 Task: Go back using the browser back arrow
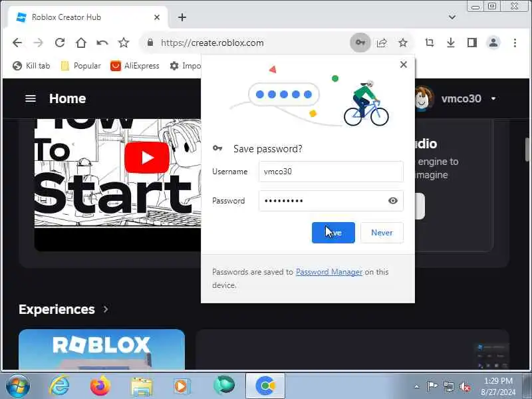pyautogui.click(x=17, y=43)
